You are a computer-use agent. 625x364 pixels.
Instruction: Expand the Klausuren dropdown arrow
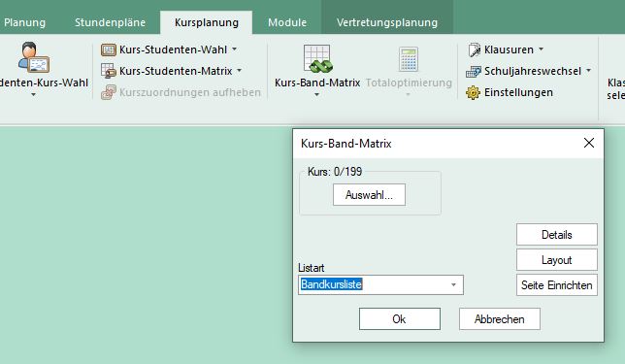tap(541, 50)
